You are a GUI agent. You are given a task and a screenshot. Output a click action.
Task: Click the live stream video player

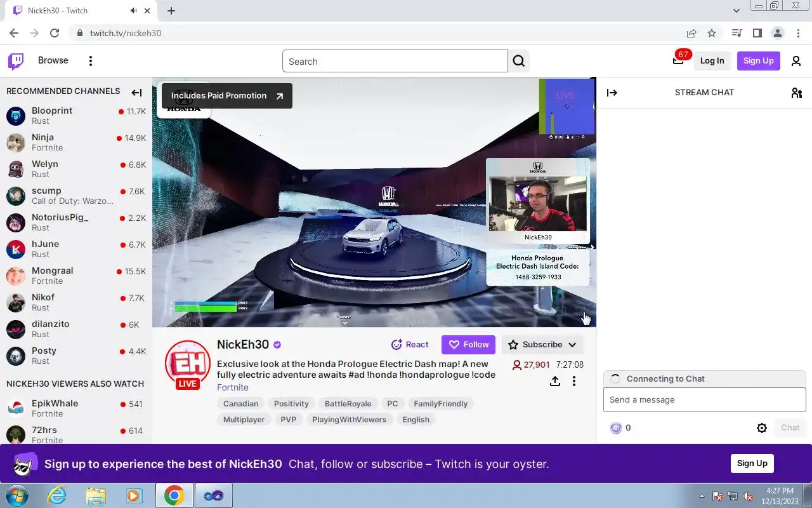click(374, 202)
